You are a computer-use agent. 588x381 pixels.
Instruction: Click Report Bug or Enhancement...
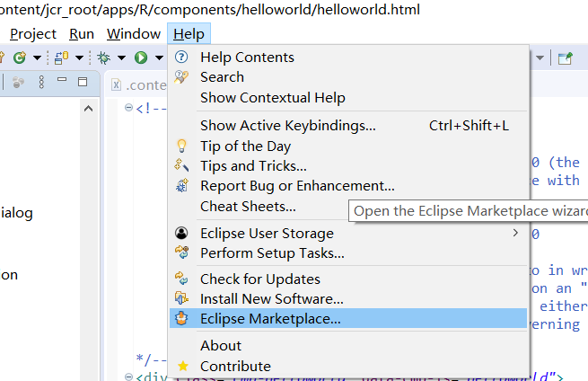348,186
